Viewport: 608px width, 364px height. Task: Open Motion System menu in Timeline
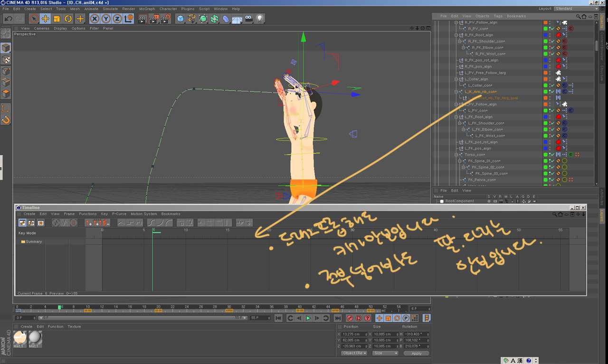tap(144, 214)
